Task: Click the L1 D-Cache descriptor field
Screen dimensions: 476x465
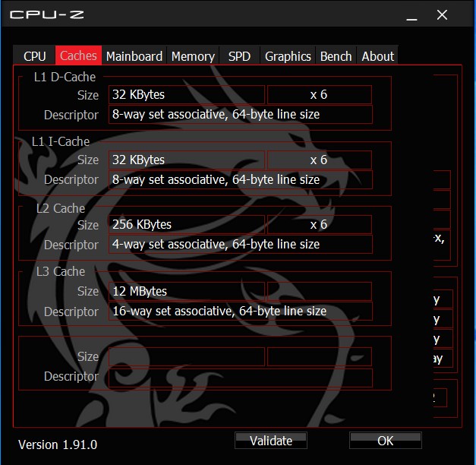Action: 241,114
